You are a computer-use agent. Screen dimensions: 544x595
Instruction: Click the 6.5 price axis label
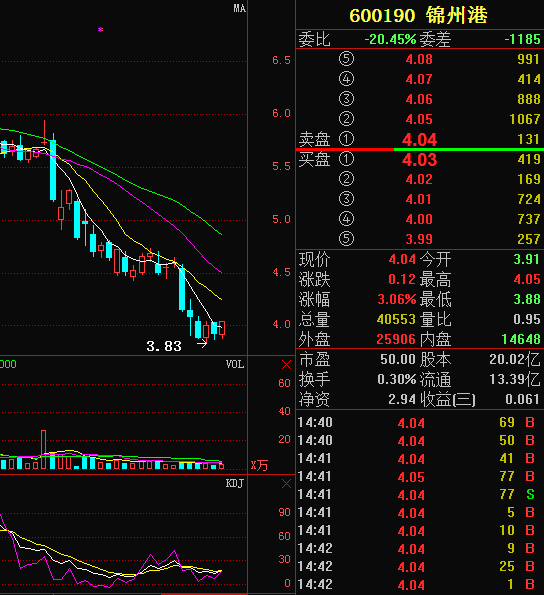[281, 60]
